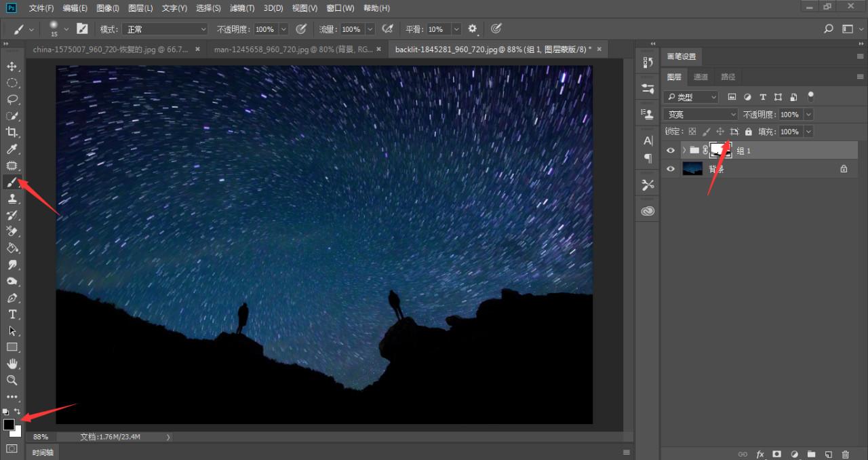Toggle Quick Mask mode
This screenshot has width=868, height=460.
point(12,448)
